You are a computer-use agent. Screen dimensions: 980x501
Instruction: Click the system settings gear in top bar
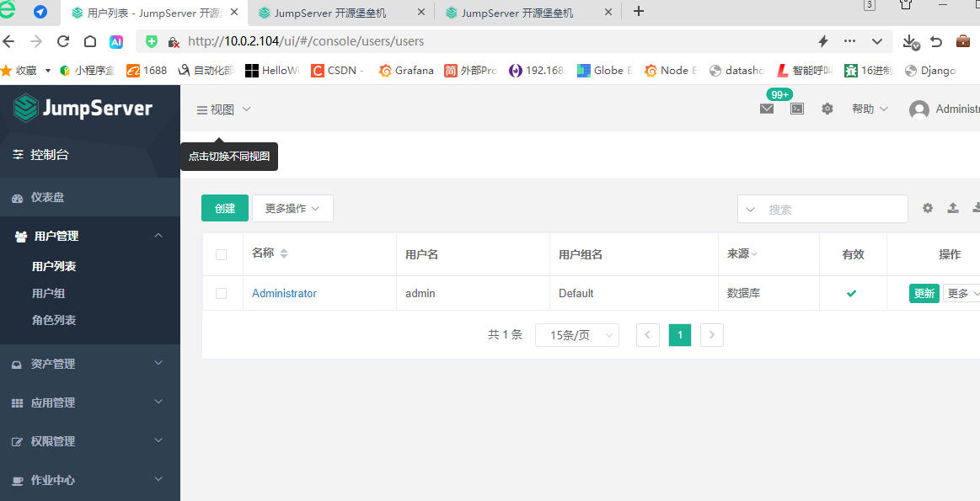tap(827, 109)
